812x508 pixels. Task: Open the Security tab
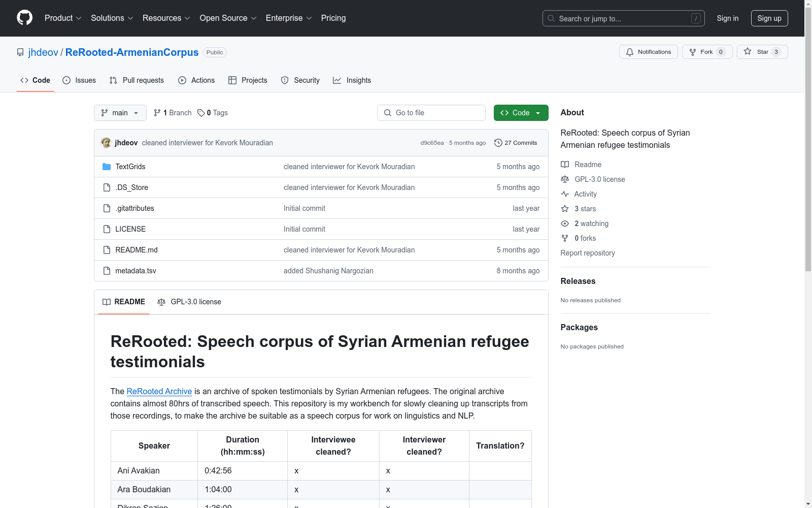300,80
